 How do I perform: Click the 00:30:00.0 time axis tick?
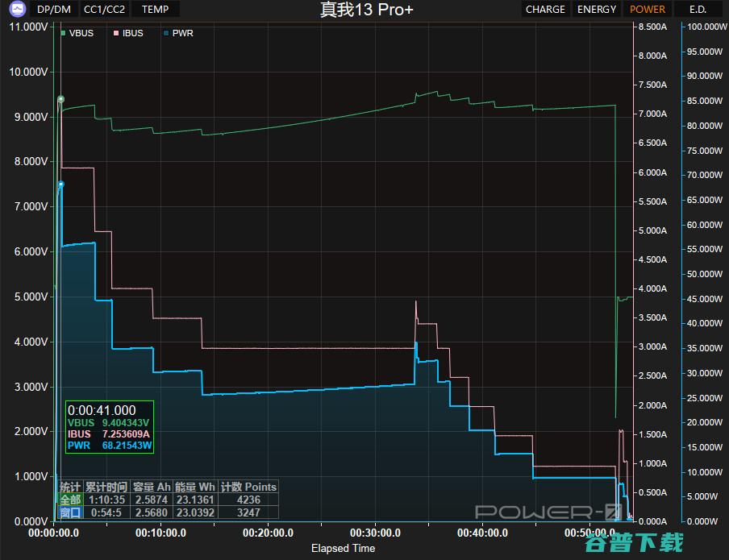375,533
